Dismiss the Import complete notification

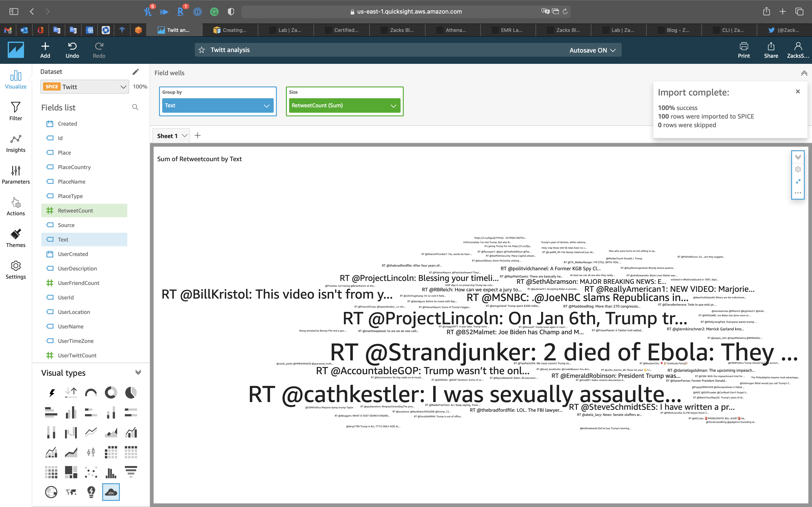tap(798, 91)
